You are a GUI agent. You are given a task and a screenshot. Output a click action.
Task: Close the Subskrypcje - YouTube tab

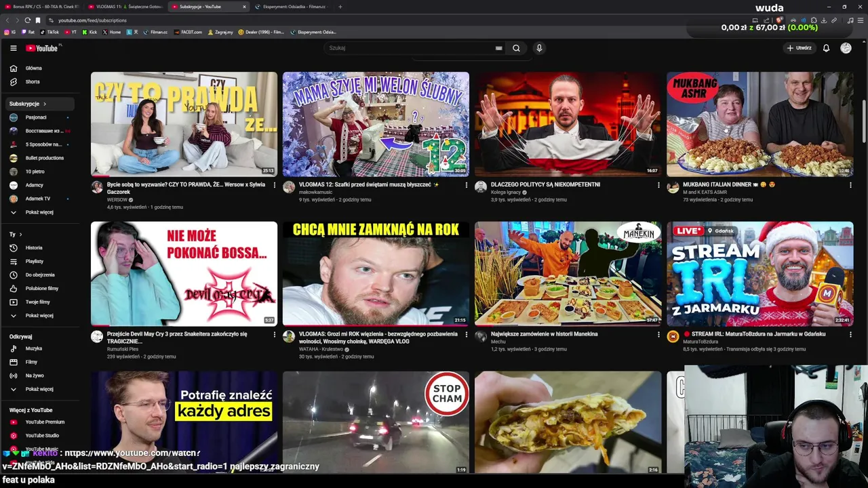(244, 7)
